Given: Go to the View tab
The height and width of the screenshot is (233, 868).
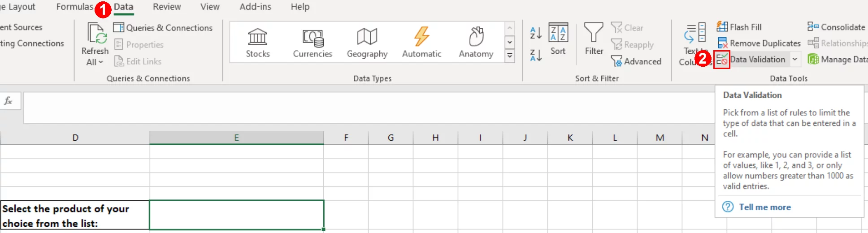Looking at the screenshot, I should click(210, 7).
